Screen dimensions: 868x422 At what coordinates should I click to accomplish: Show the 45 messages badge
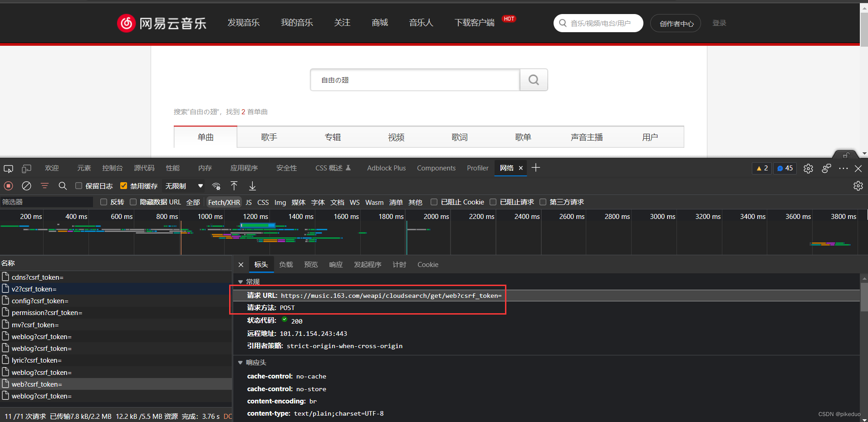tap(785, 168)
